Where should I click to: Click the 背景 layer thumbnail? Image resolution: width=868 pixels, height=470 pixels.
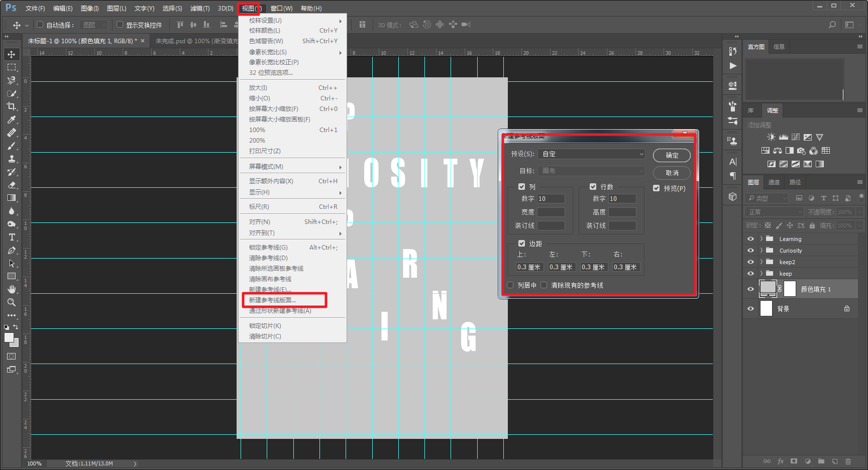coord(766,308)
